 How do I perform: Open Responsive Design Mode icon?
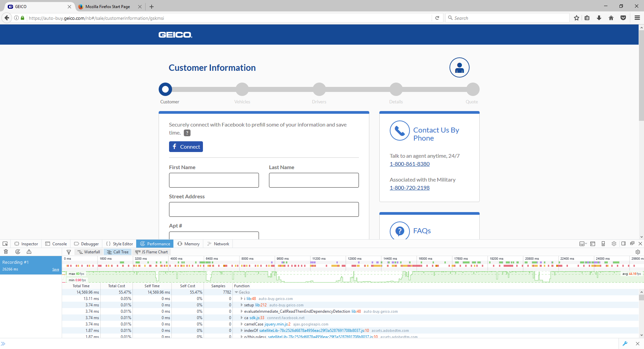pyautogui.click(x=603, y=244)
